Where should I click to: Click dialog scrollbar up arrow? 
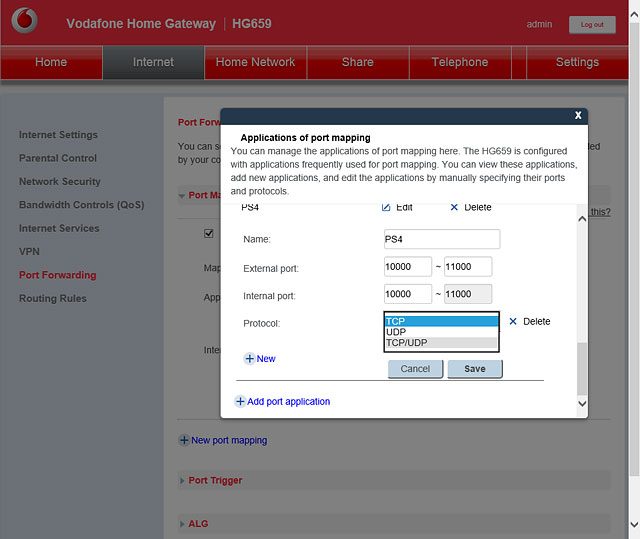pos(582,219)
